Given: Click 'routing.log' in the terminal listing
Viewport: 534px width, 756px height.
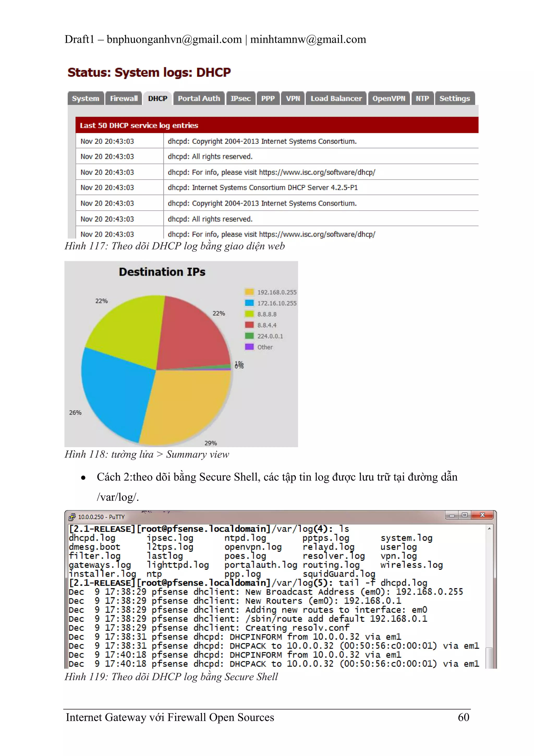Looking at the screenshot, I should pos(331,565).
